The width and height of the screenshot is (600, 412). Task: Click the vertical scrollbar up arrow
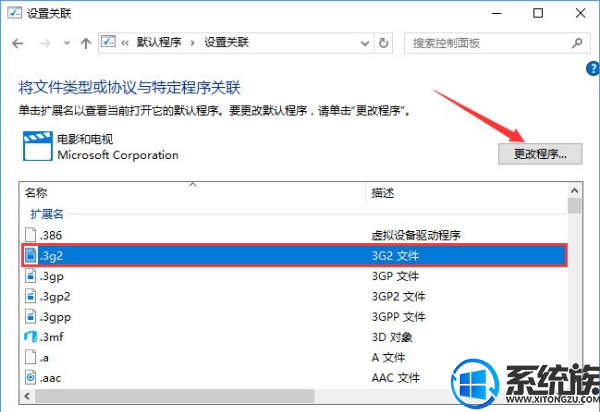[575, 190]
